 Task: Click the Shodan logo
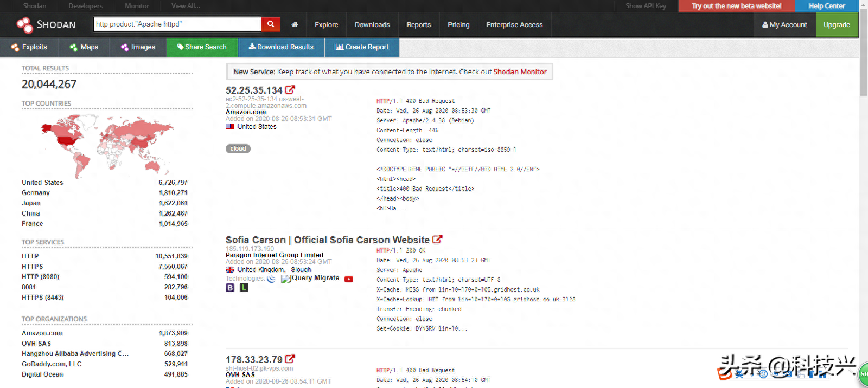[46, 25]
